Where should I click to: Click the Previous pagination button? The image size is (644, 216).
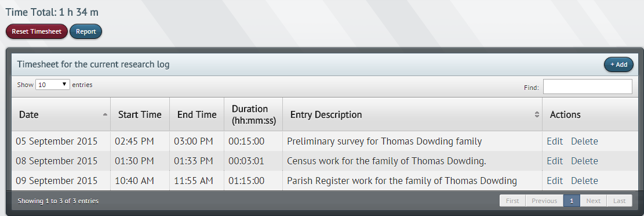point(544,201)
